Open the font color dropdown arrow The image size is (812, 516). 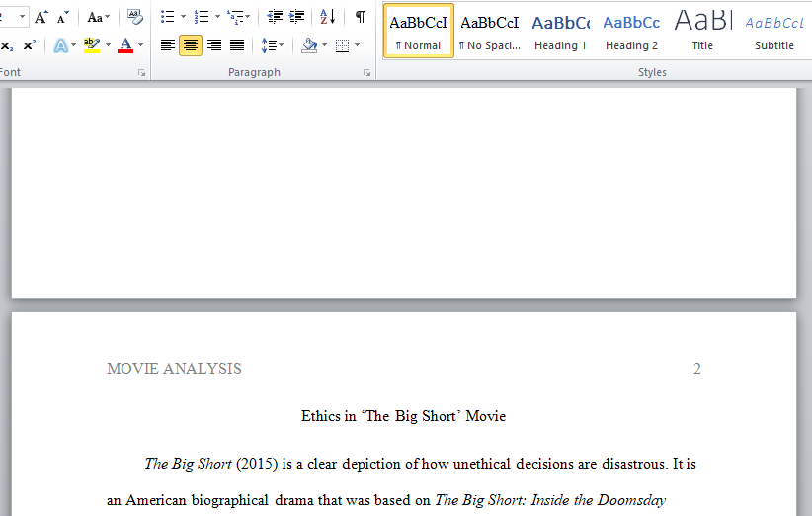tap(140, 45)
